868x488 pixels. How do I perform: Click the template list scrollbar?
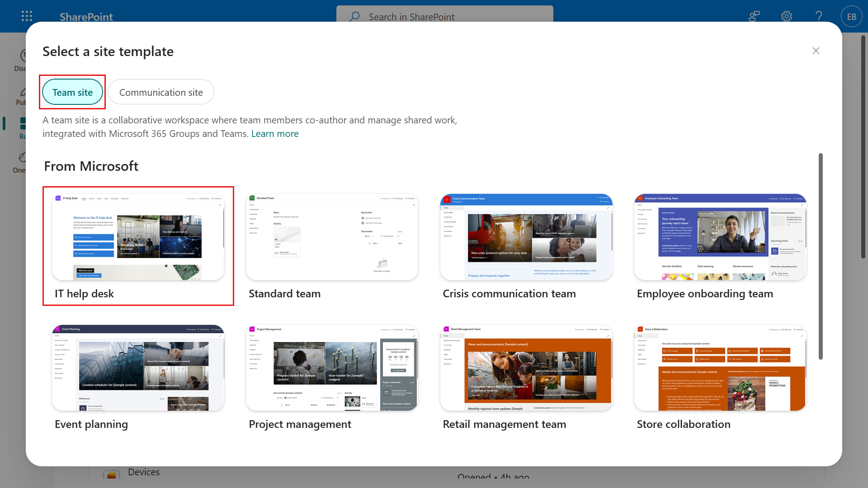tap(821, 256)
